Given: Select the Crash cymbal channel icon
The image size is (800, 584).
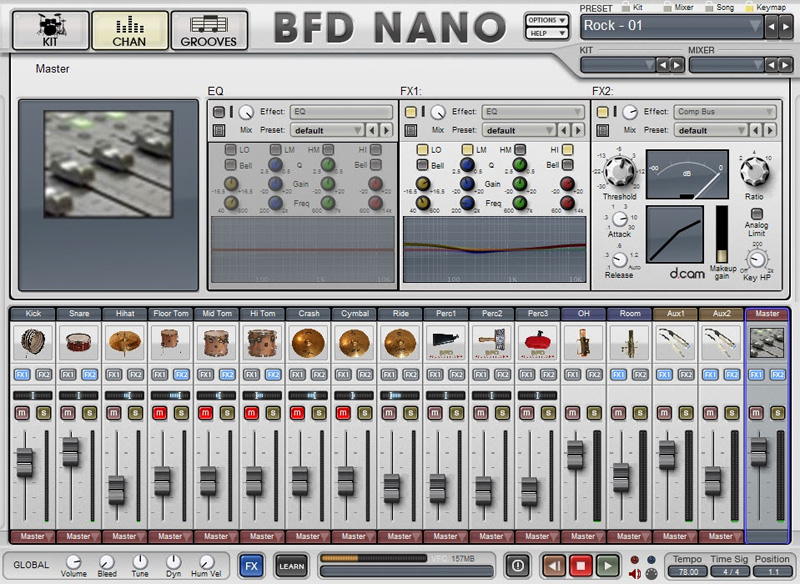Looking at the screenshot, I should click(309, 342).
